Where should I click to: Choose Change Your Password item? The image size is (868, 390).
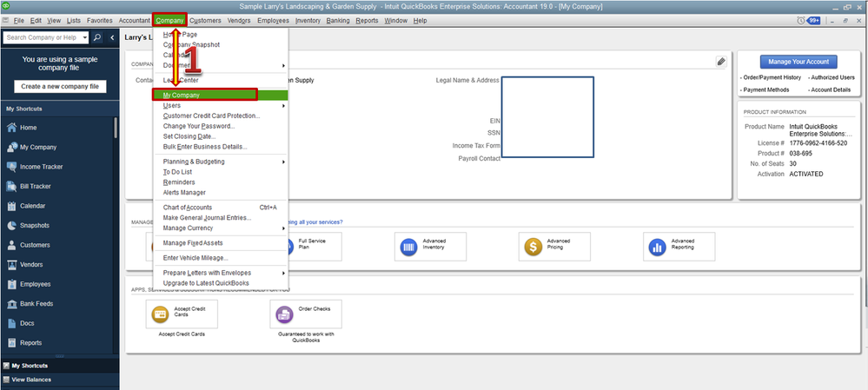[x=220, y=126]
